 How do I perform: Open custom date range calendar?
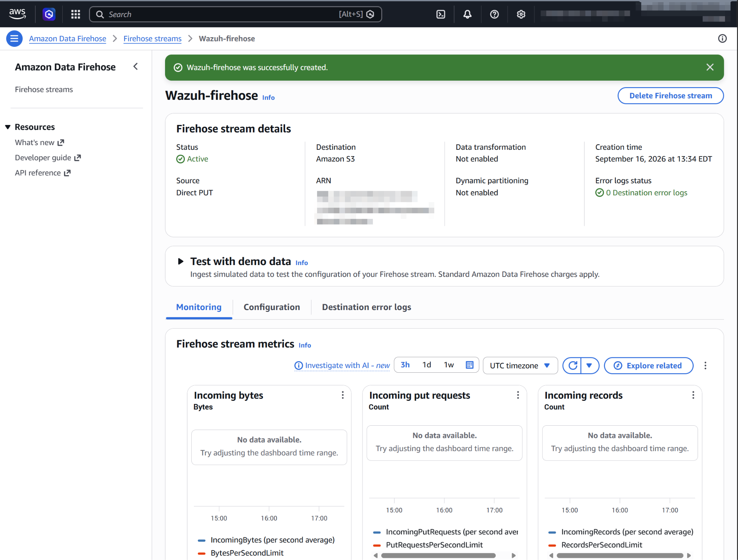[x=470, y=365]
